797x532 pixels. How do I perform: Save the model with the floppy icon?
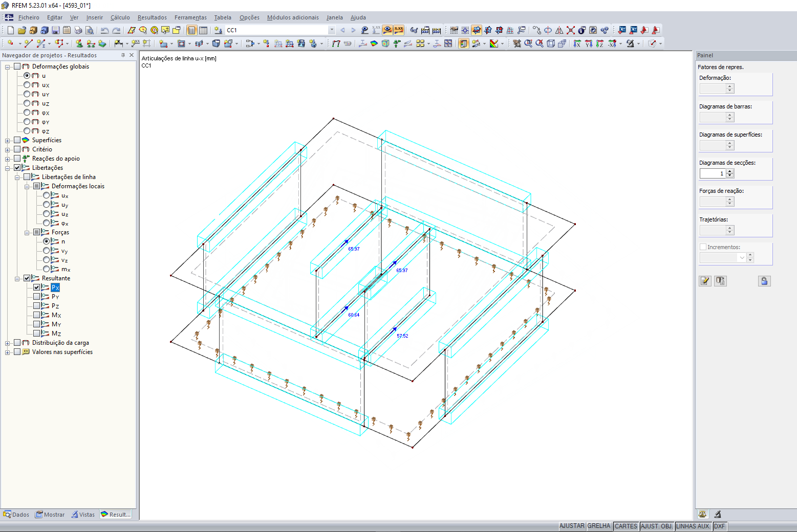55,30
